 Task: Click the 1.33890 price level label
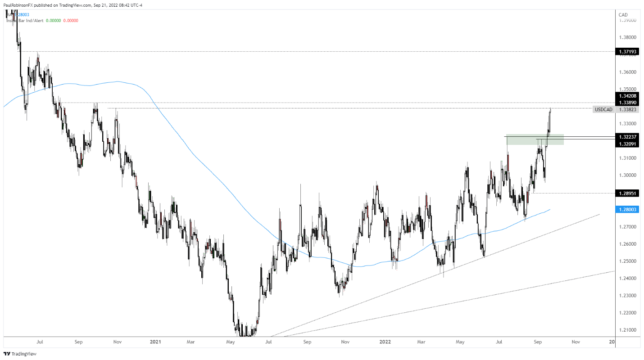[x=627, y=103]
